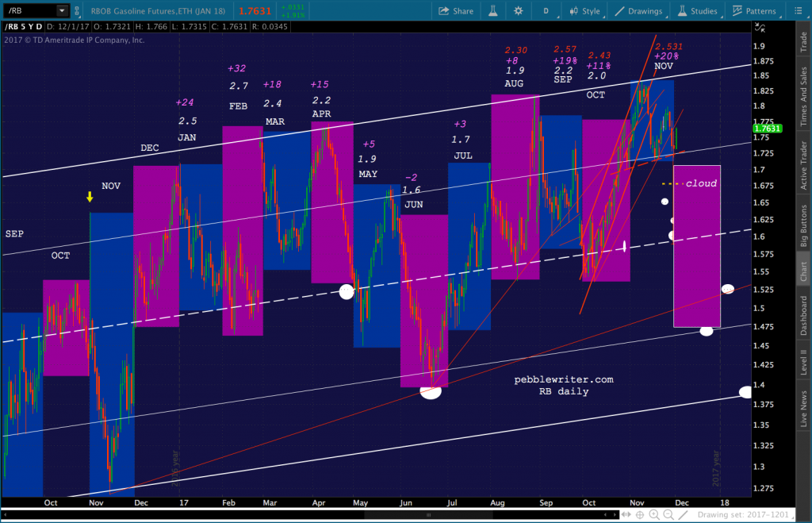Viewport: 812px width, 523px height.
Task: Click the Dec label on time axis
Action: coord(682,503)
